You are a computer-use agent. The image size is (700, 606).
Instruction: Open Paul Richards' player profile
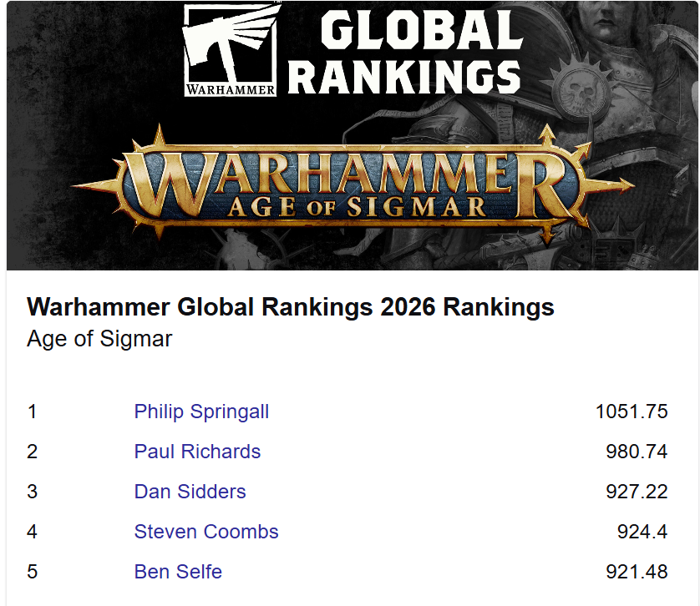tap(197, 451)
